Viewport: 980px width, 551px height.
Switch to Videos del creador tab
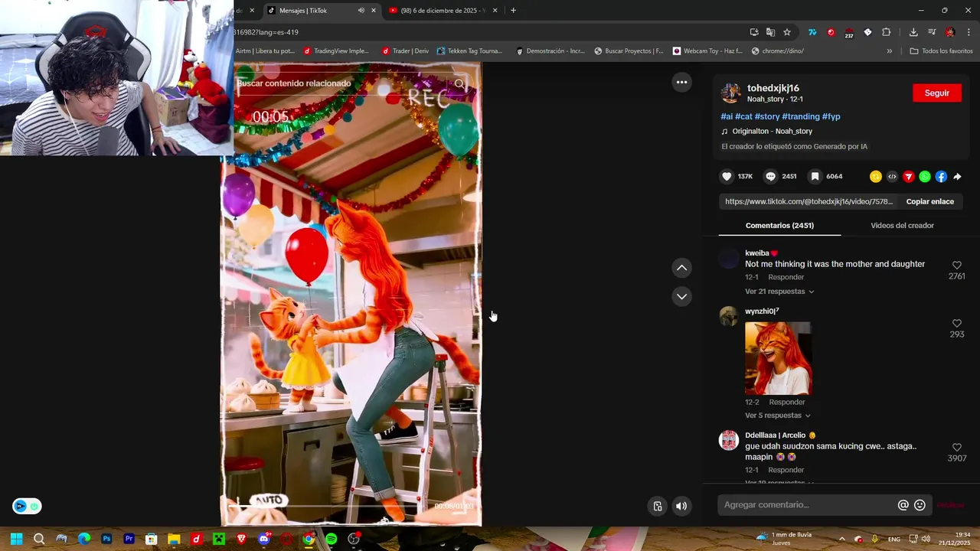(x=902, y=226)
